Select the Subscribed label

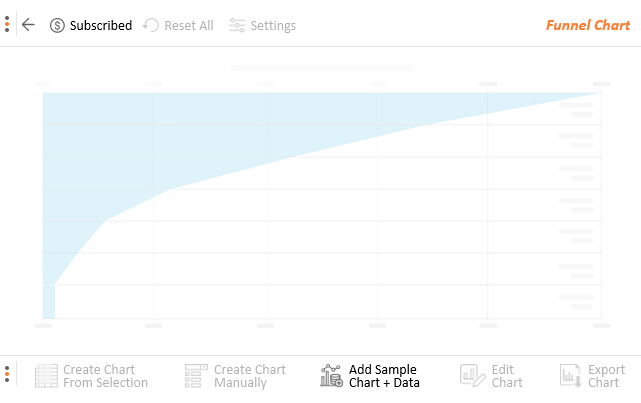click(101, 25)
